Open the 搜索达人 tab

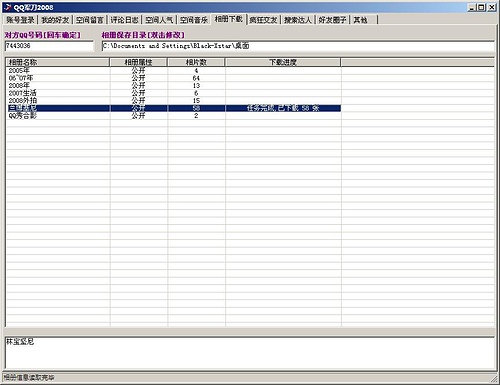298,20
